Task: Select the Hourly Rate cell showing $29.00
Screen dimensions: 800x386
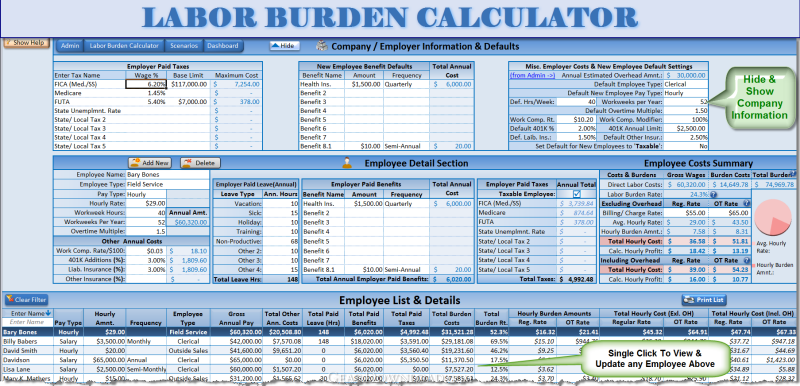Action: pos(146,203)
